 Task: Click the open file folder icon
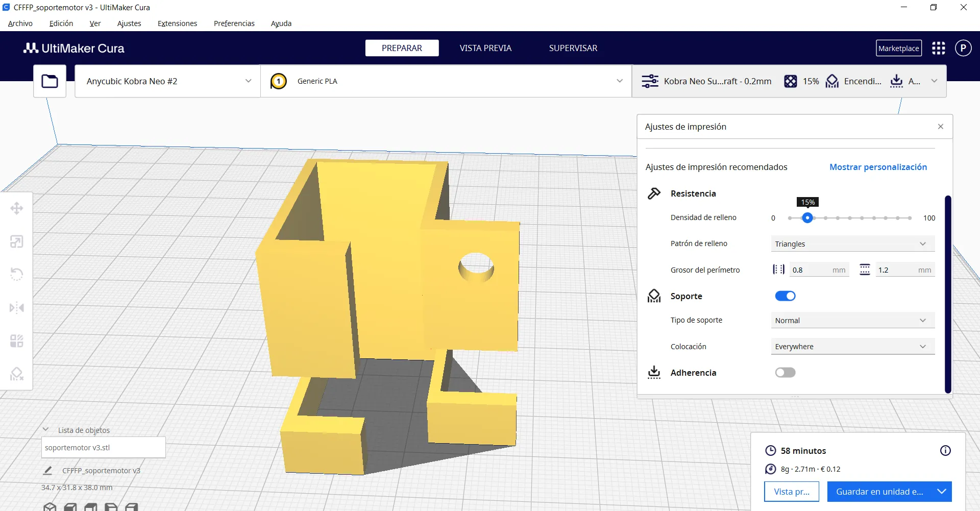(x=50, y=81)
